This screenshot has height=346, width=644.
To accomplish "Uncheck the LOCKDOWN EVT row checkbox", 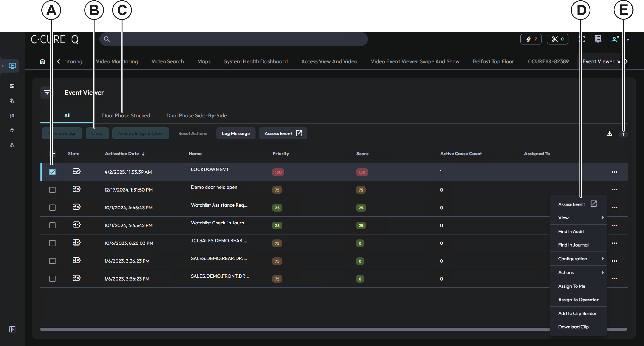I will (x=52, y=172).
